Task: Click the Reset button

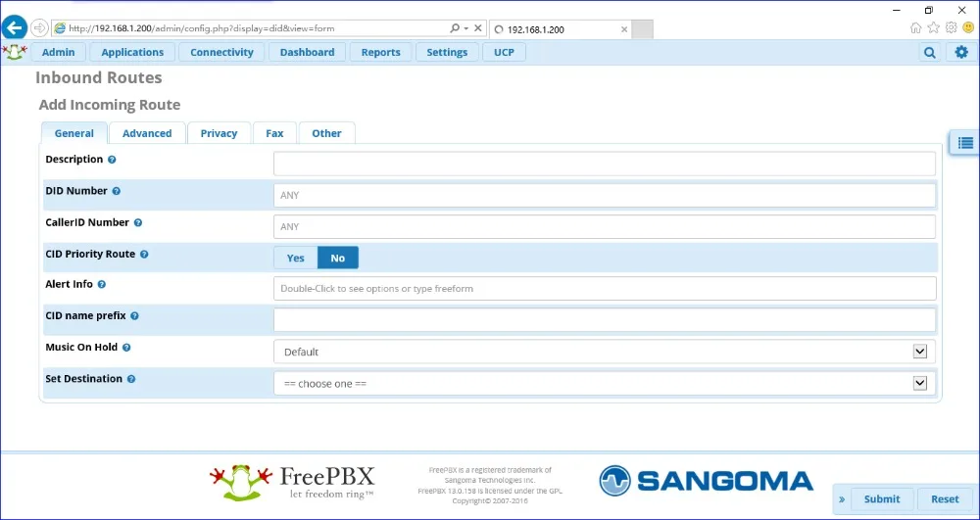Action: pos(945,499)
